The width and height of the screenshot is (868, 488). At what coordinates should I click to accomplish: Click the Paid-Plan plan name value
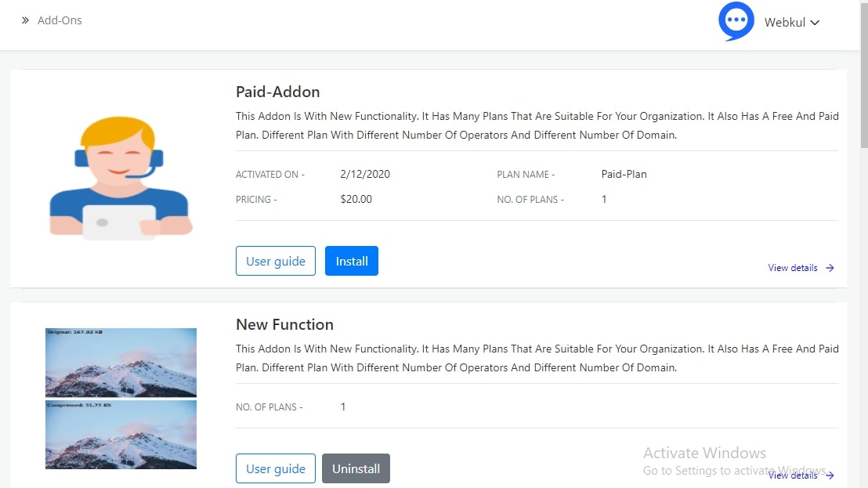pyautogui.click(x=624, y=174)
